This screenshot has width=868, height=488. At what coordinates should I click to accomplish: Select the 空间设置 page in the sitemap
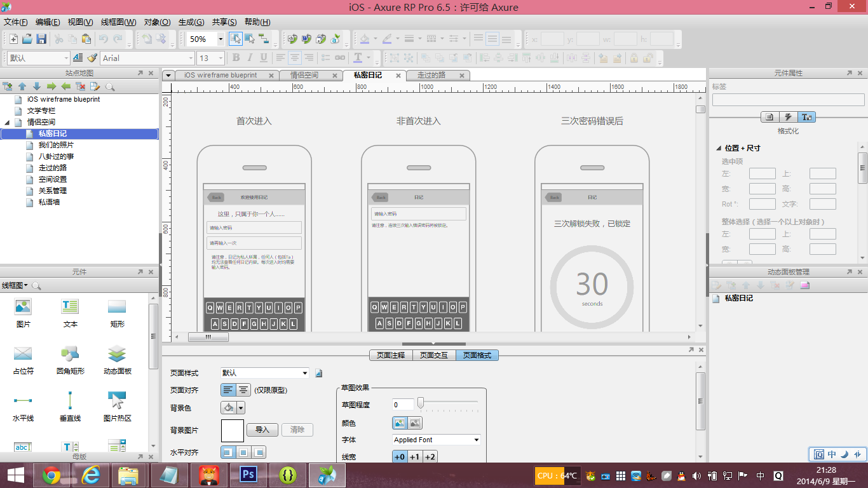[52, 179]
